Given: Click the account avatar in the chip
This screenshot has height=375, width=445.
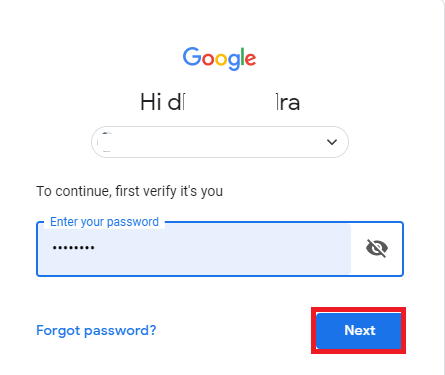Looking at the screenshot, I should 107,142.
